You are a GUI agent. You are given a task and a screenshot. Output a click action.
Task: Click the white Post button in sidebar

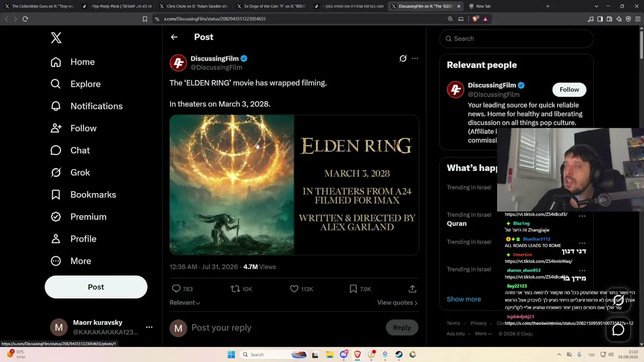[x=96, y=287]
